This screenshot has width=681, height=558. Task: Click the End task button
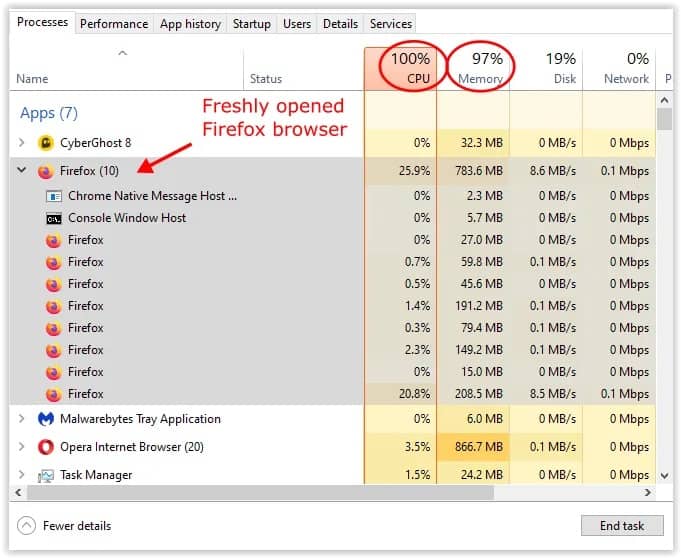pos(622,526)
